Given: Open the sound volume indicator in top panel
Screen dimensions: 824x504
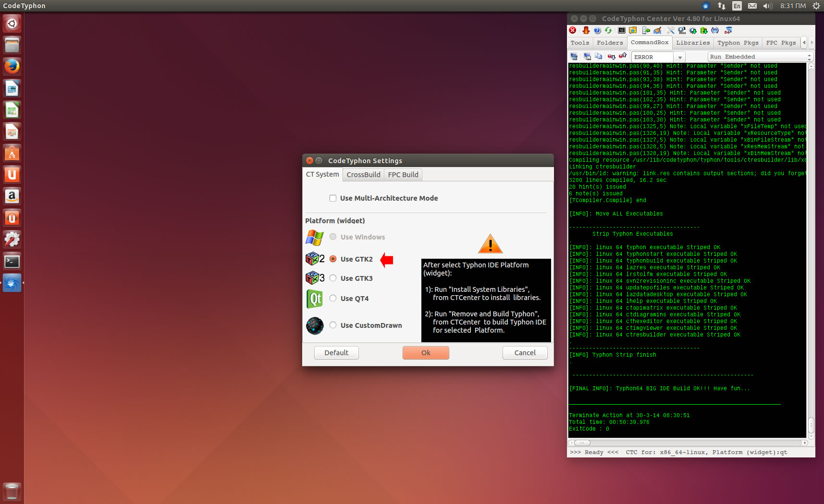Looking at the screenshot, I should (767, 6).
